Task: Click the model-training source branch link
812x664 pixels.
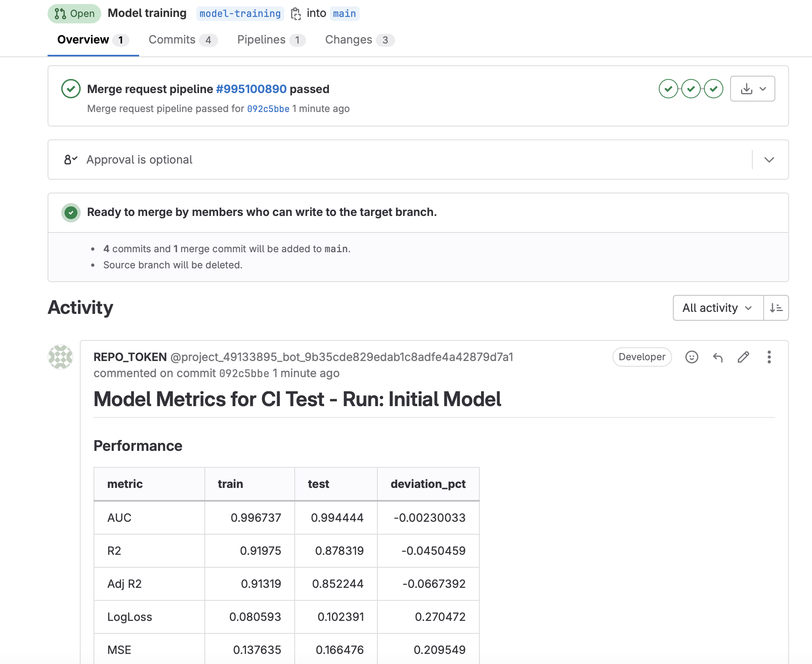Action: click(240, 14)
